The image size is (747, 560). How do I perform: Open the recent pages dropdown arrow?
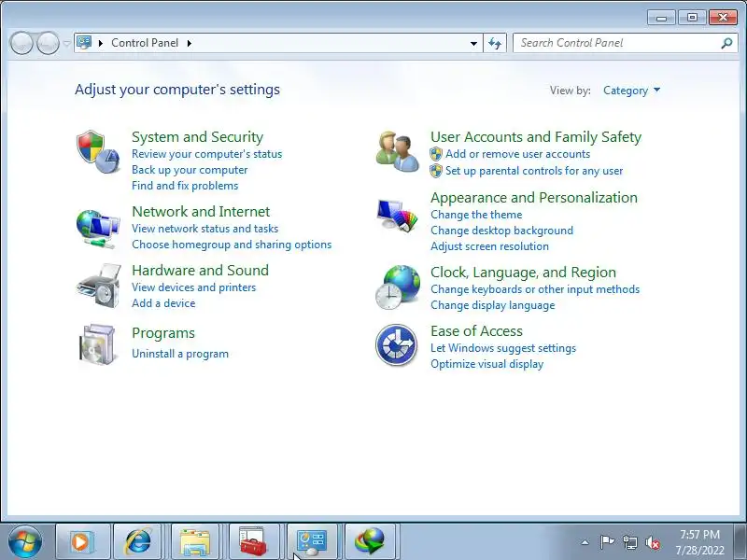[x=66, y=43]
